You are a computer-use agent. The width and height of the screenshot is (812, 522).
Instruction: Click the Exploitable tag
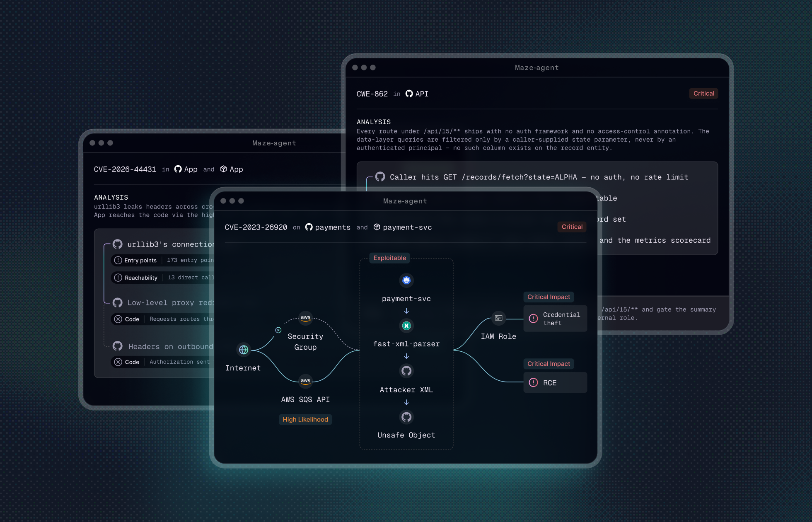(x=389, y=258)
